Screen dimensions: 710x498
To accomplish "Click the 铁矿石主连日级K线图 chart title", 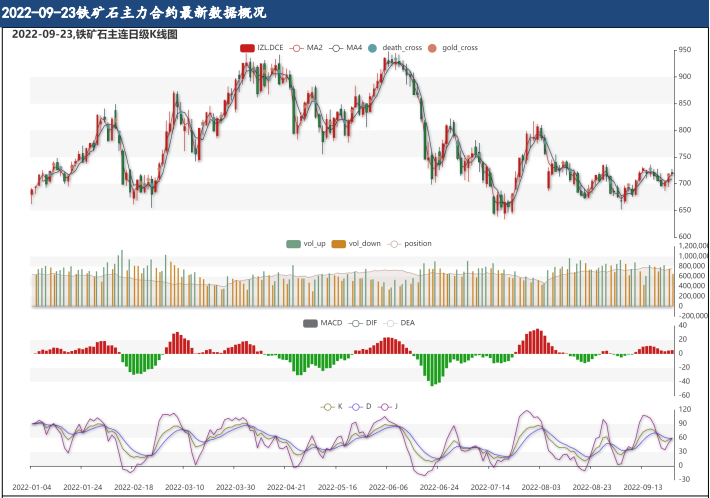I will pyautogui.click(x=95, y=34).
